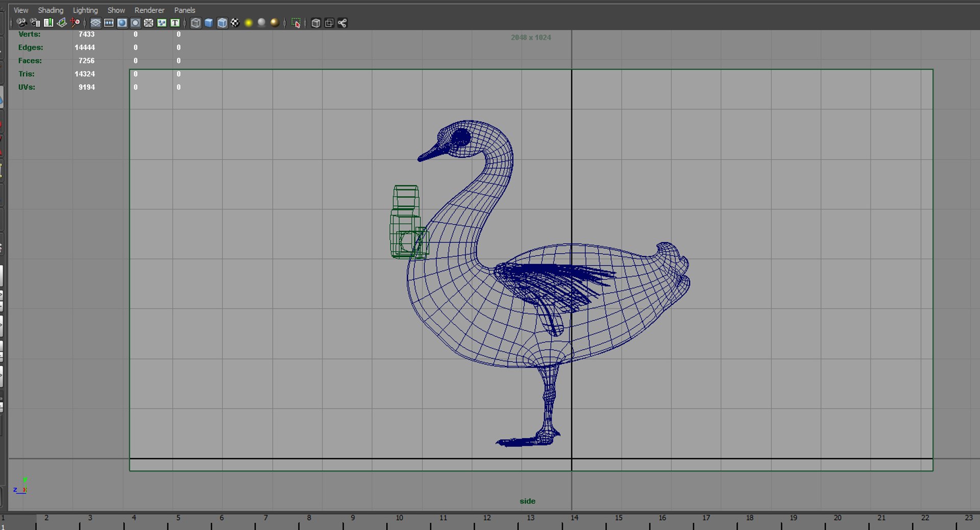Open the Shading menu

pyautogui.click(x=51, y=10)
